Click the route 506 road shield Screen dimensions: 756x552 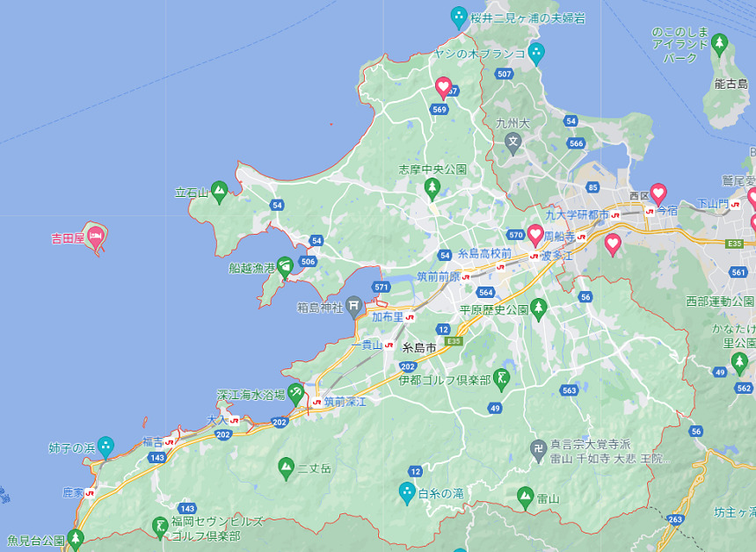click(308, 262)
